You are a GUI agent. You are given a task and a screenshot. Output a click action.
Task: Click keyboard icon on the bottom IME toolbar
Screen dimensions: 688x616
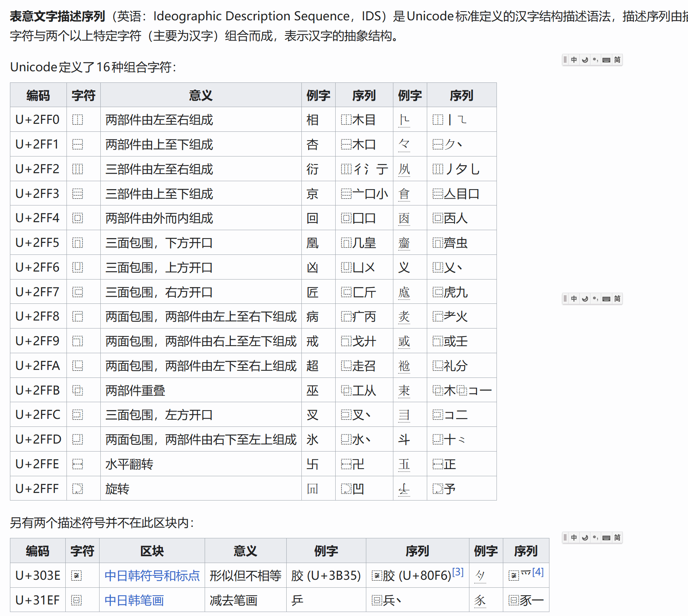(x=606, y=538)
